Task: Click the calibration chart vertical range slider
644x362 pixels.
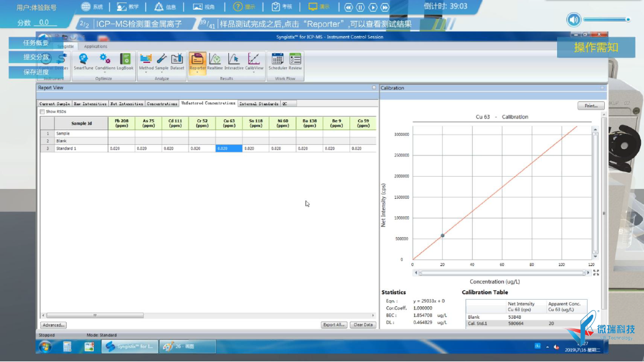Action: coord(595,193)
